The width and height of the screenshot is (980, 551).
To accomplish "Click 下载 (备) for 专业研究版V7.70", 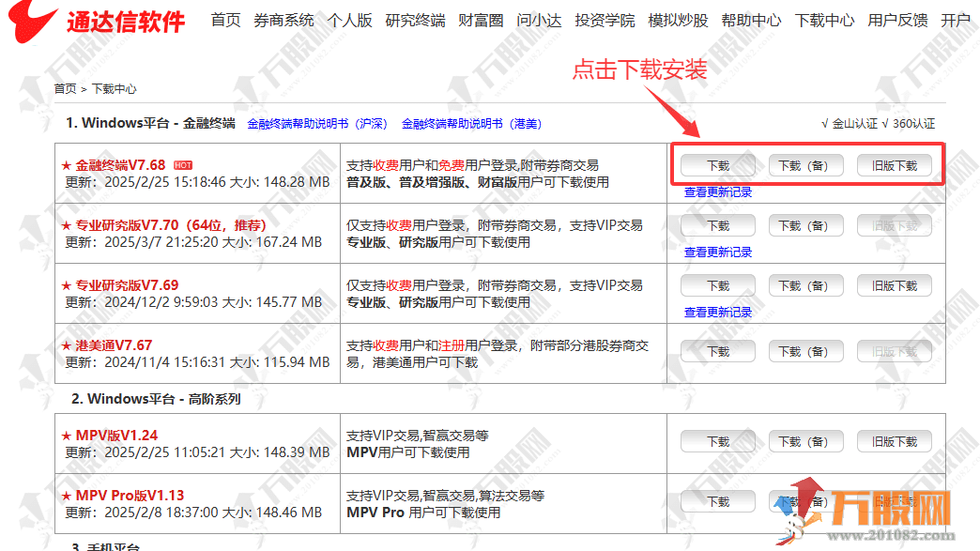I will [806, 225].
